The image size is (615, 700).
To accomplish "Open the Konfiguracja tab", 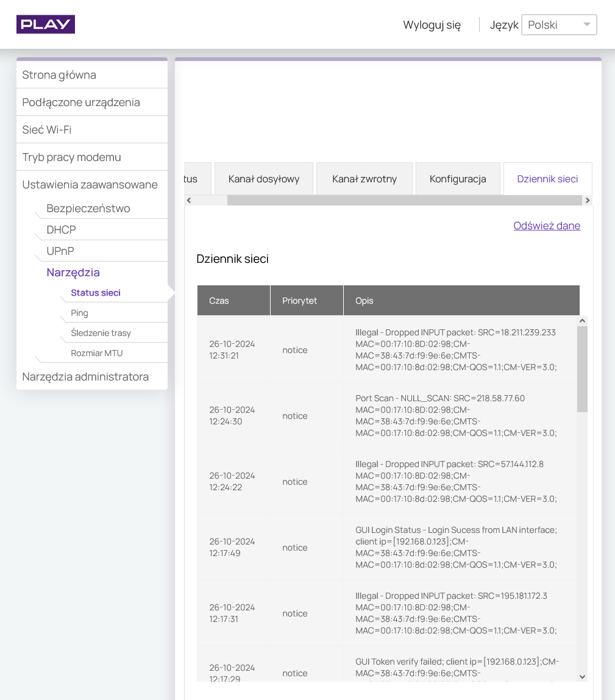I will [458, 179].
